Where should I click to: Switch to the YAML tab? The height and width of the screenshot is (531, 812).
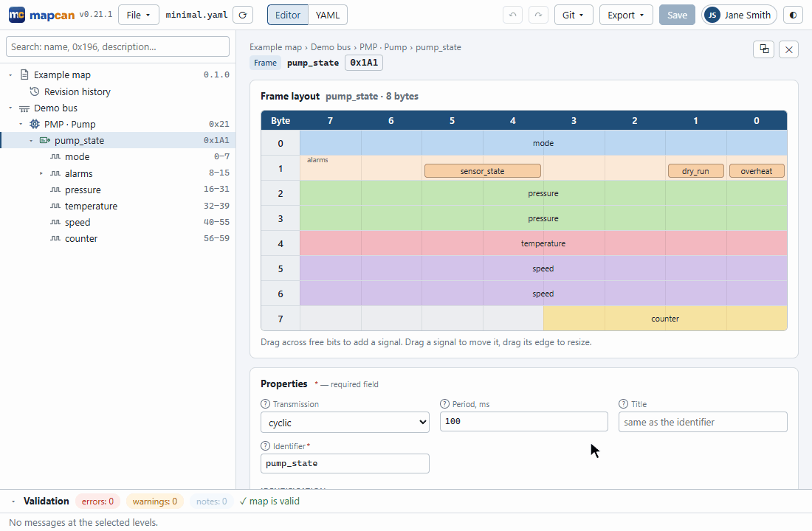click(x=328, y=15)
